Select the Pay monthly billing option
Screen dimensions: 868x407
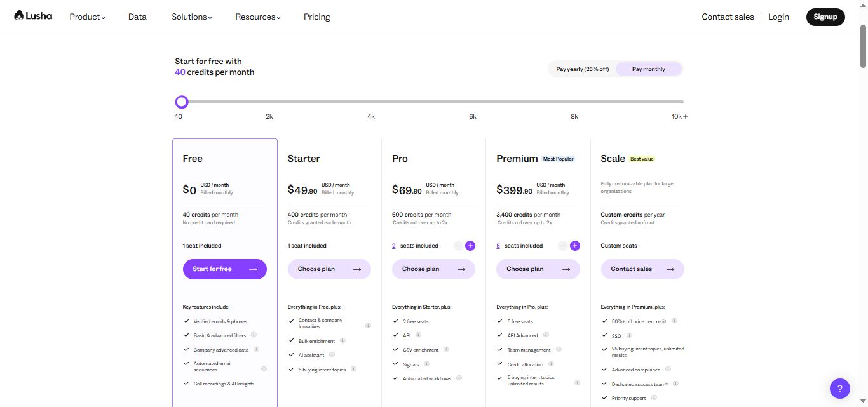(648, 69)
